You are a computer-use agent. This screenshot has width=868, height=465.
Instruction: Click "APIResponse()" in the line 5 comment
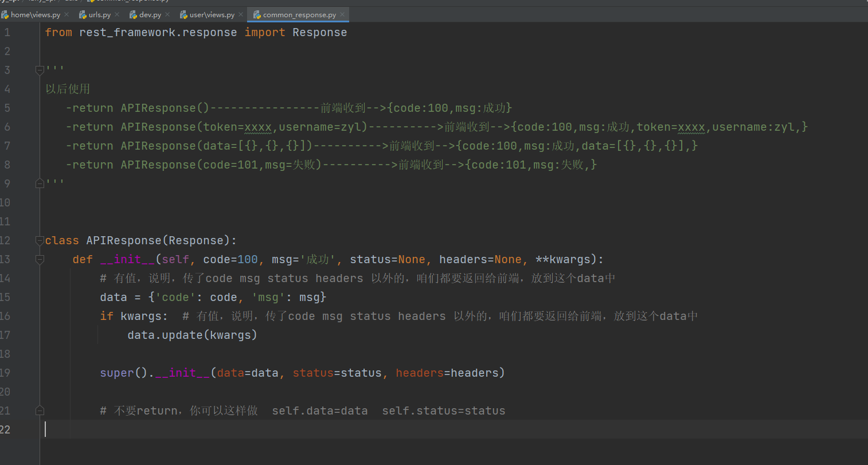coord(165,108)
